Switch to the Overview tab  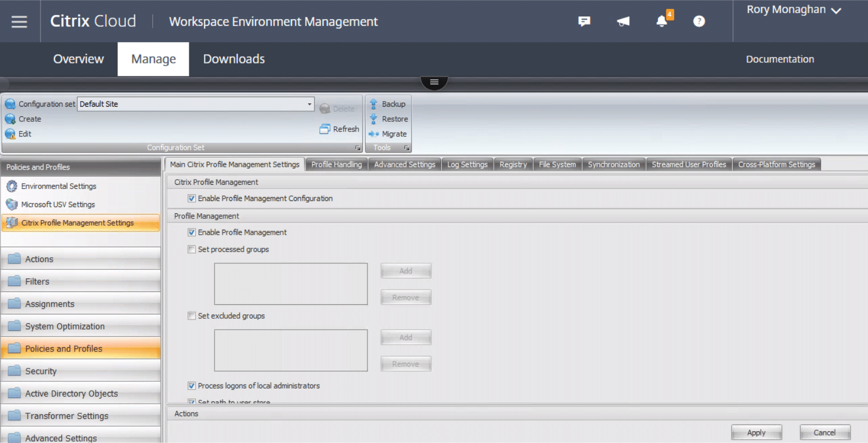79,59
